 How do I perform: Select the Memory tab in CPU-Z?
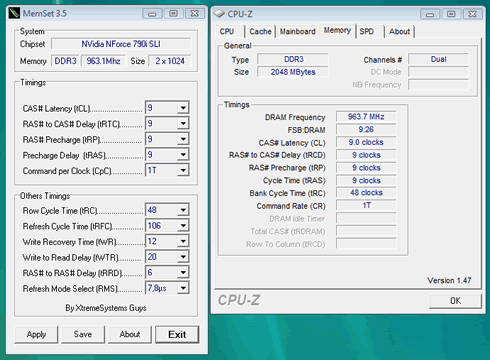pos(337,30)
